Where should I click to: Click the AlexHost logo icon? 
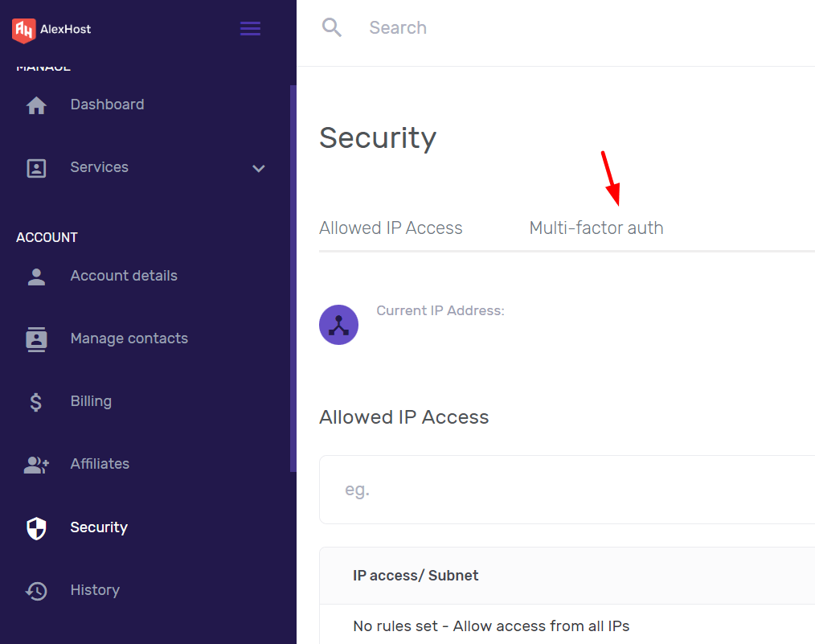tap(24, 30)
